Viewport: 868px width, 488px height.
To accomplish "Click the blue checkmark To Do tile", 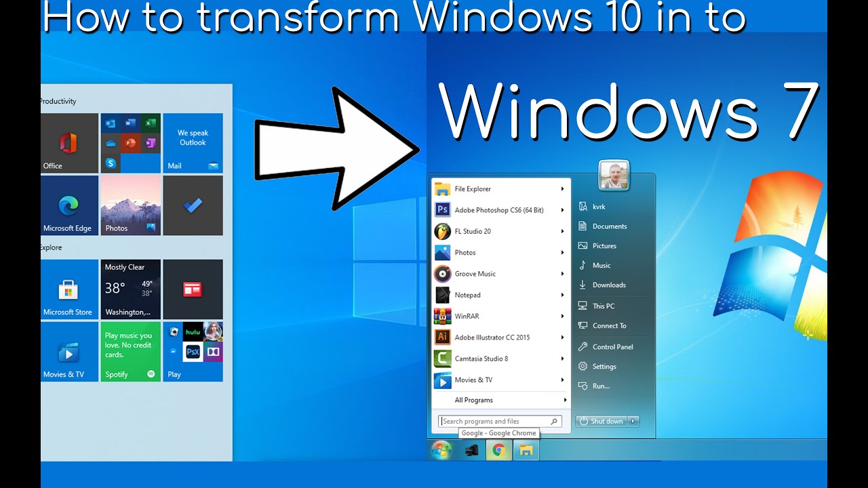I will [x=193, y=205].
